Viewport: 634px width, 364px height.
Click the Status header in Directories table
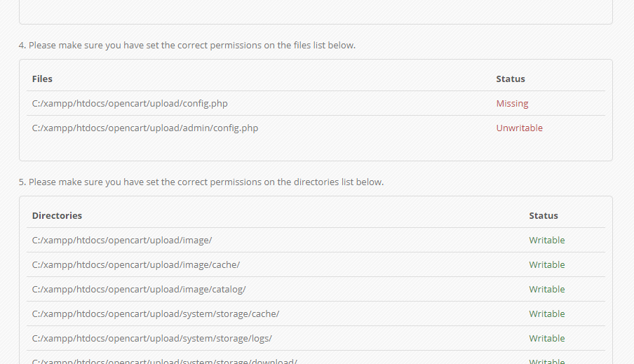(544, 216)
